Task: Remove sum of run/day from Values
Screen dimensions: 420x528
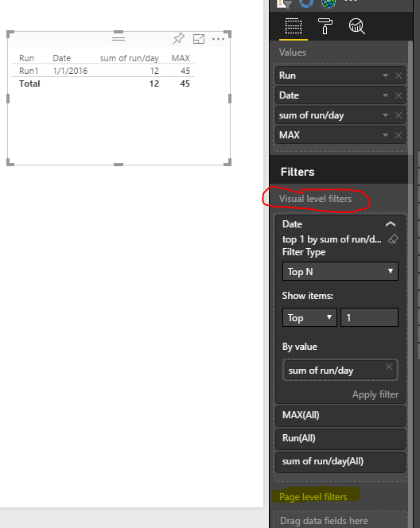Action: click(399, 115)
